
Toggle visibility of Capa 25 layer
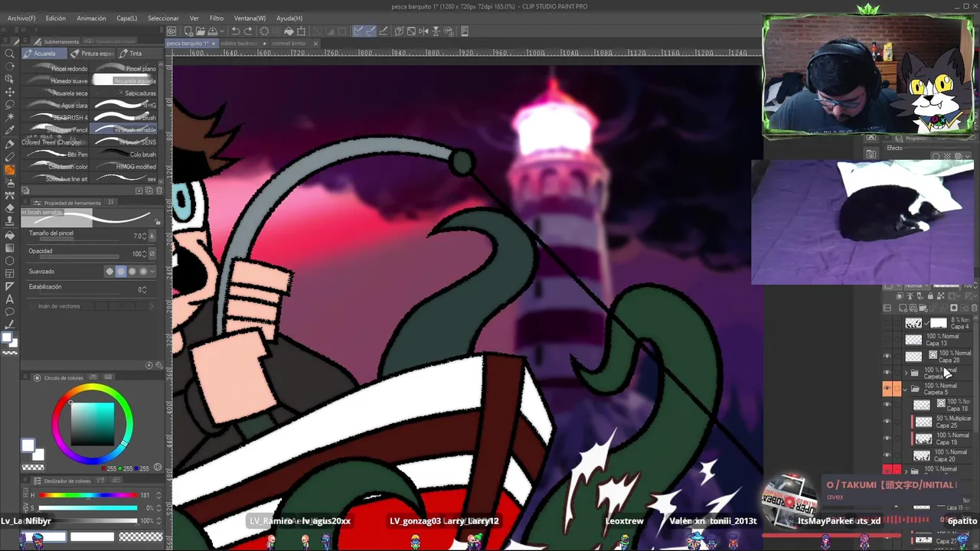click(x=887, y=422)
